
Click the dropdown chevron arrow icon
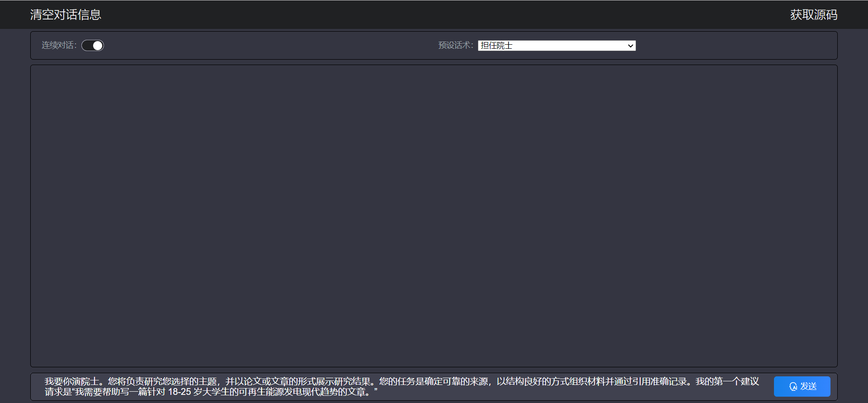coord(630,46)
